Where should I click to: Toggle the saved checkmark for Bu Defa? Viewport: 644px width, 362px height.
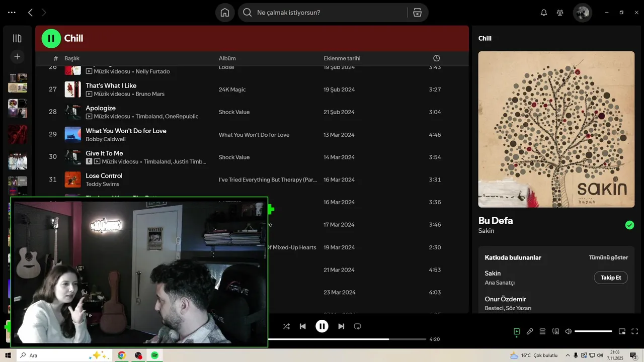click(629, 225)
